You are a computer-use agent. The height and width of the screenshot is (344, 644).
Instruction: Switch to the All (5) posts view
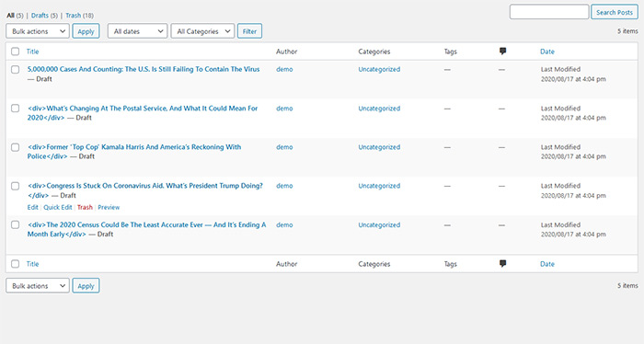click(x=15, y=16)
